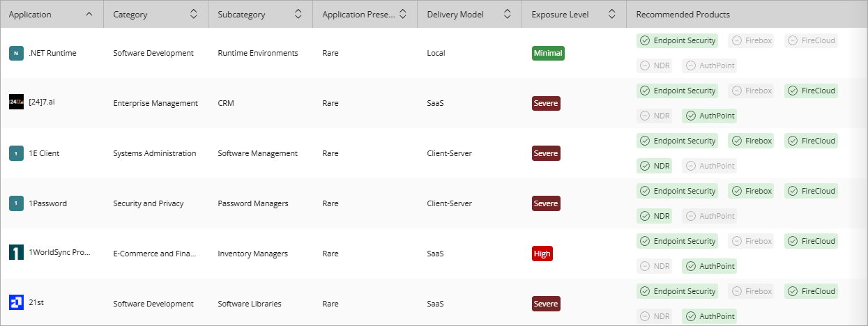The width and height of the screenshot is (868, 326).
Task: Click the 1Password application icon
Action: click(16, 203)
